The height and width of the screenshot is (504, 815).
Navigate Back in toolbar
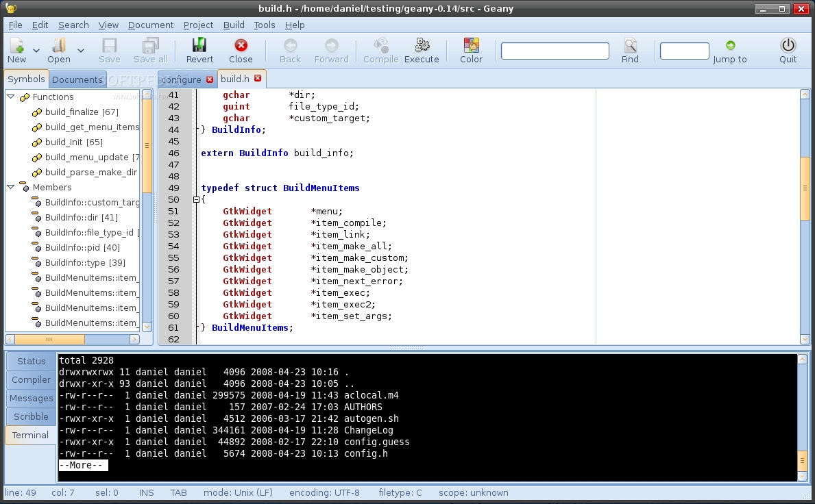[x=290, y=46]
